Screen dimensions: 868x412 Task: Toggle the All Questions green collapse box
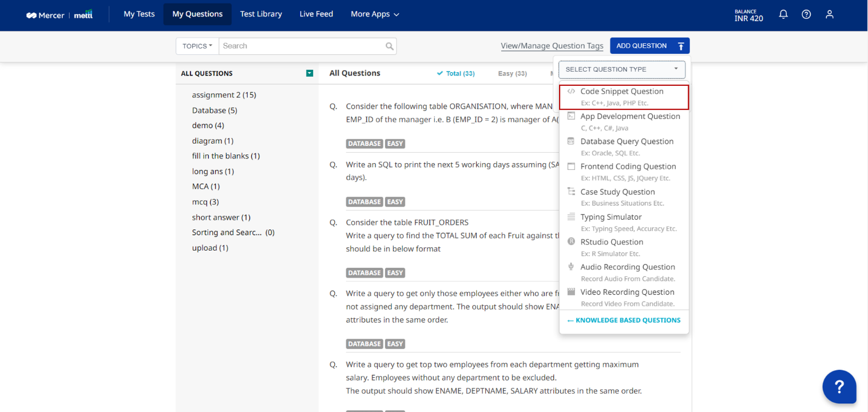pyautogui.click(x=310, y=73)
